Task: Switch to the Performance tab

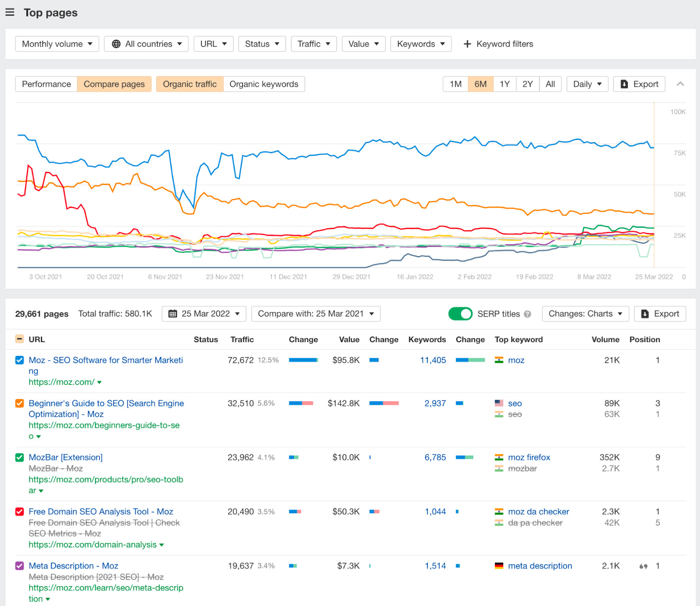Action: [x=46, y=84]
